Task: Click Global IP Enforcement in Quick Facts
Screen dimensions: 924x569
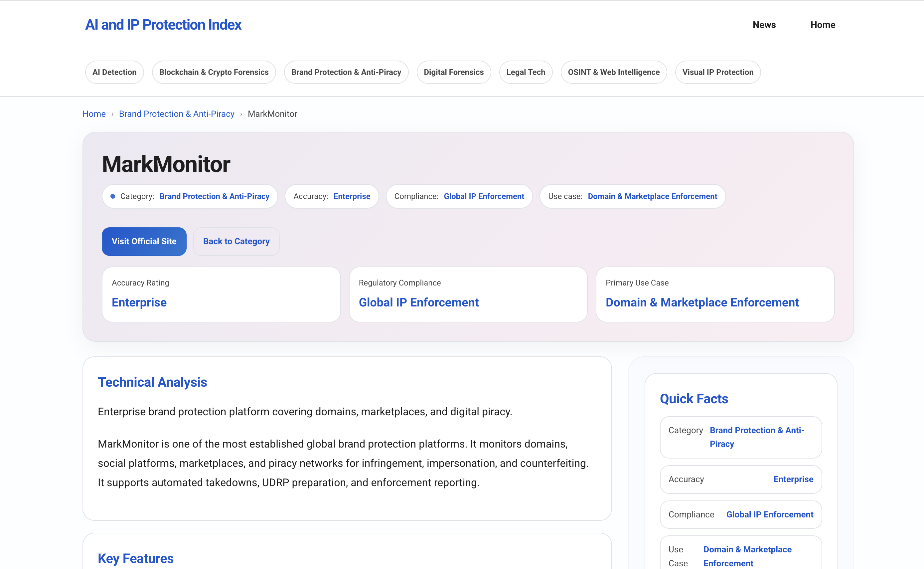Action: 769,514
